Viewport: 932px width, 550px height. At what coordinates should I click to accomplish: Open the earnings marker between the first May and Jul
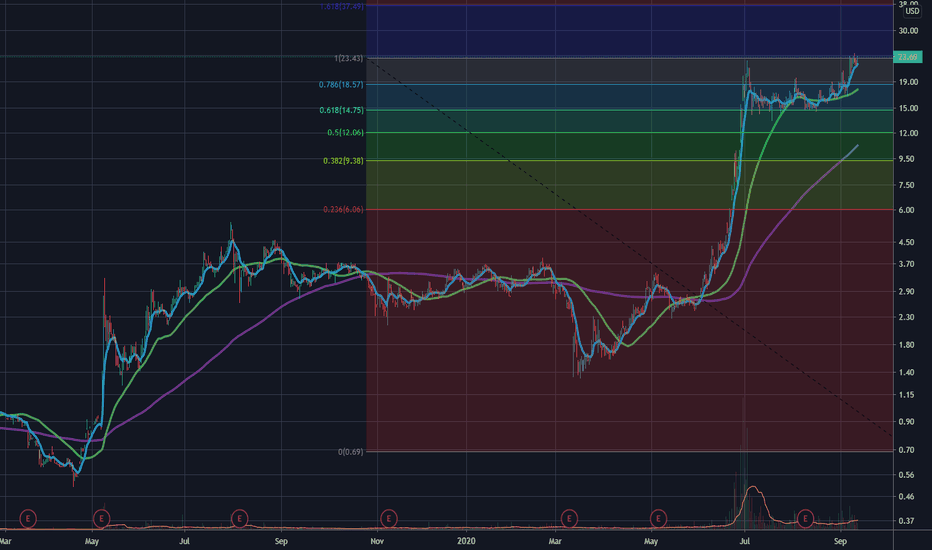(102, 518)
